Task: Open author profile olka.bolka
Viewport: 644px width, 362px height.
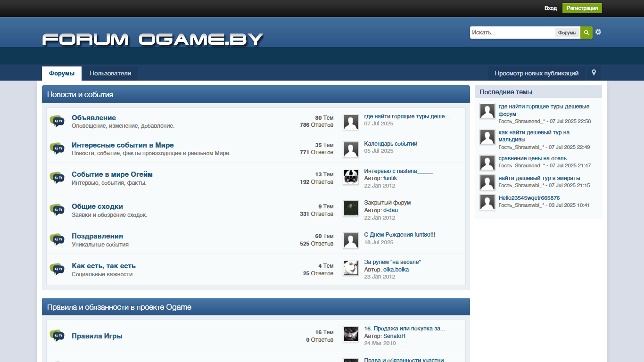Action: click(x=396, y=270)
